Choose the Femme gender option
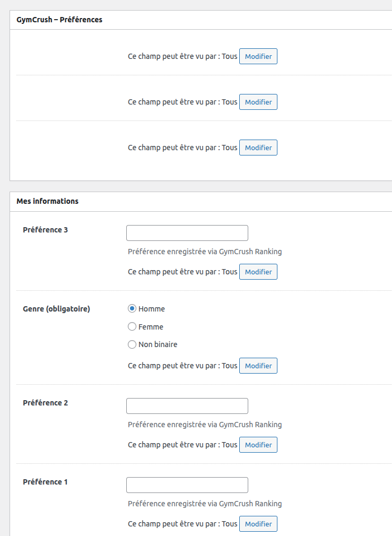 (x=132, y=327)
